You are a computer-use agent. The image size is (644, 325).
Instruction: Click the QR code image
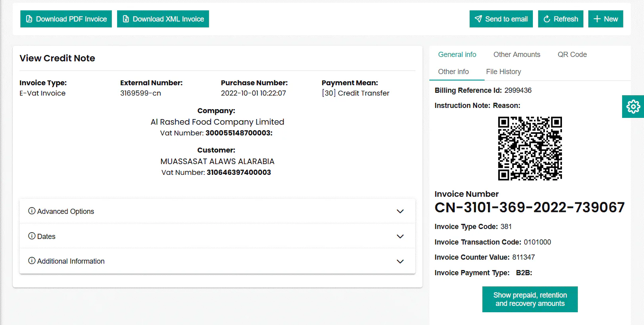click(x=530, y=148)
